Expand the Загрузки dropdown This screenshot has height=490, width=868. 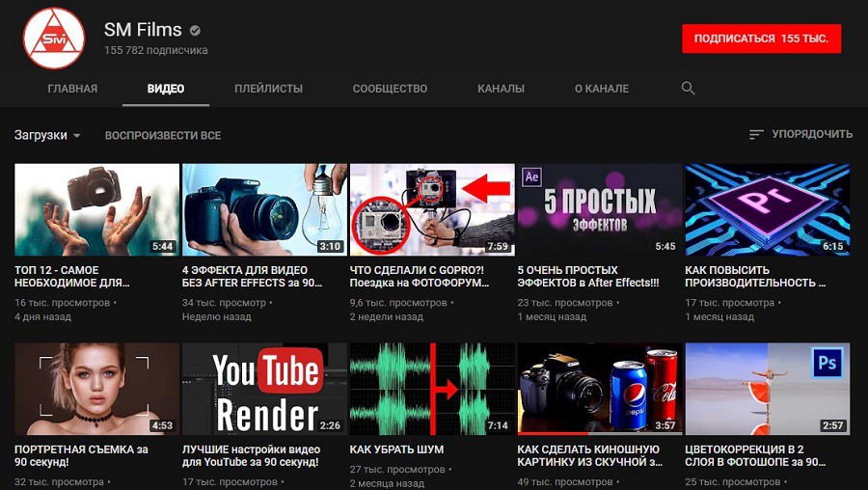47,135
